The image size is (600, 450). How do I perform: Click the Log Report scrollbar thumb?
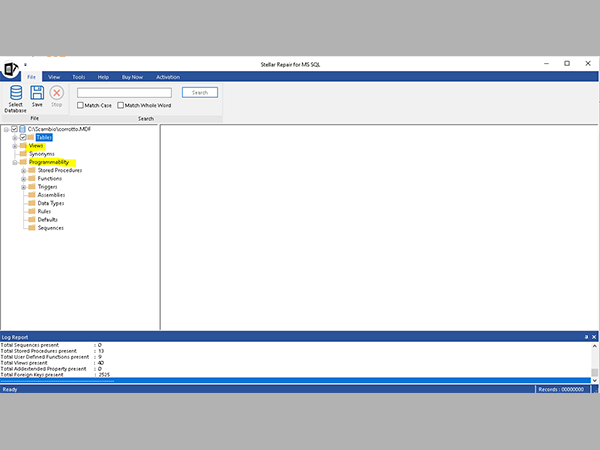[x=594, y=372]
